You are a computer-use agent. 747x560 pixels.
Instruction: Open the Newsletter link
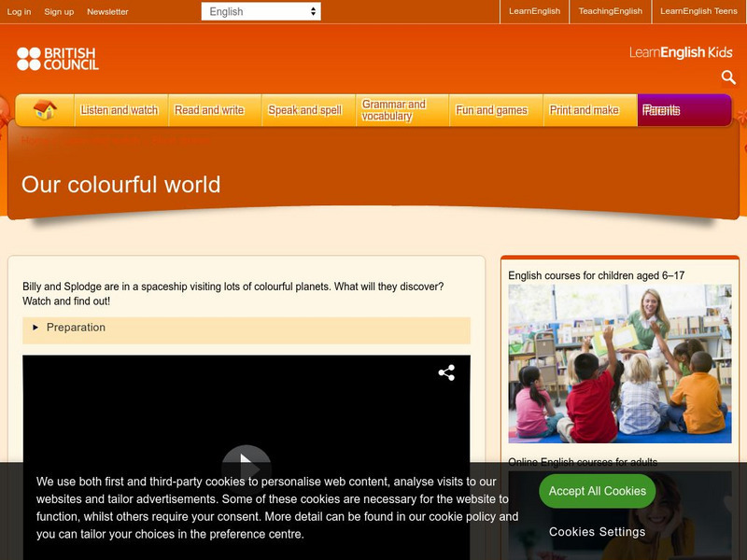tap(107, 12)
